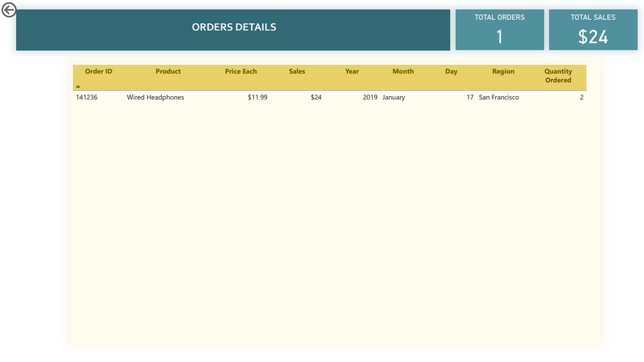Image resolution: width=644 pixels, height=362 pixels.
Task: Click the $11.99 price cell
Action: coord(258,97)
